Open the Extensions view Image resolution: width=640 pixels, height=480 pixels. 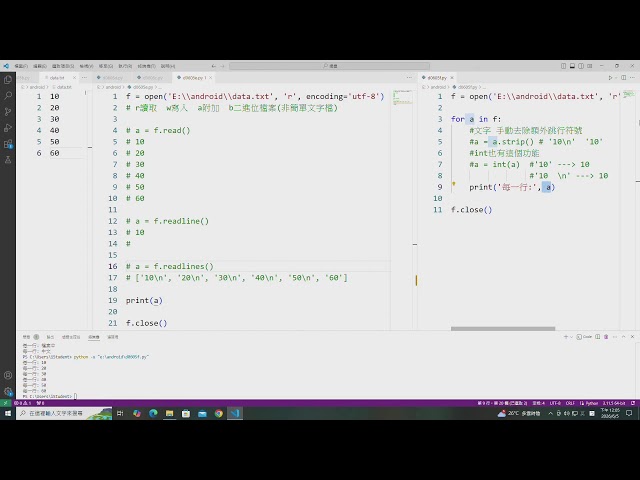point(8,144)
